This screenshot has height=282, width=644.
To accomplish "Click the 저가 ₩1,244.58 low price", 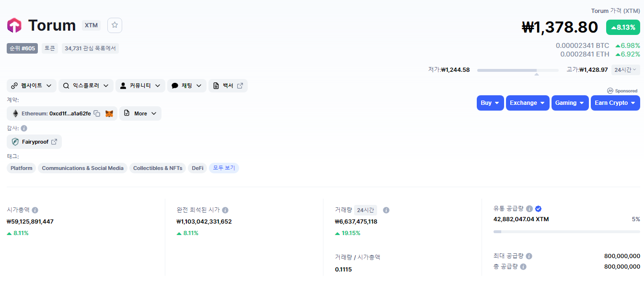I will [x=449, y=70].
